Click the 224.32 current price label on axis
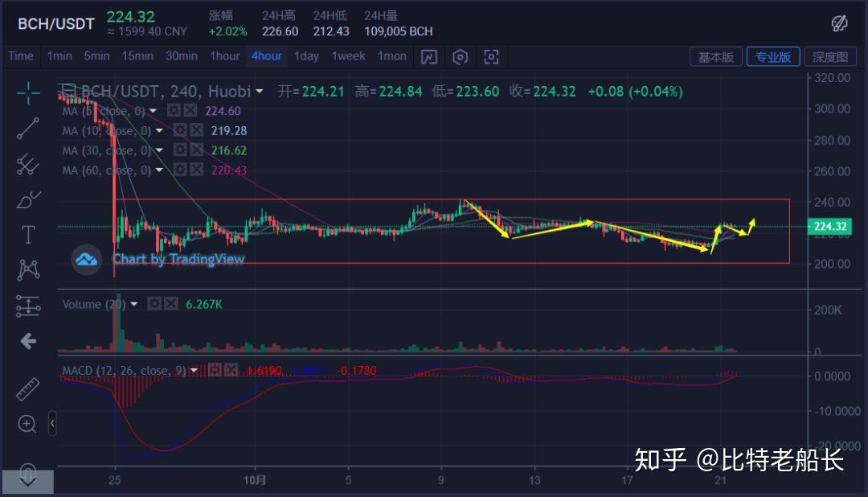 coord(829,226)
